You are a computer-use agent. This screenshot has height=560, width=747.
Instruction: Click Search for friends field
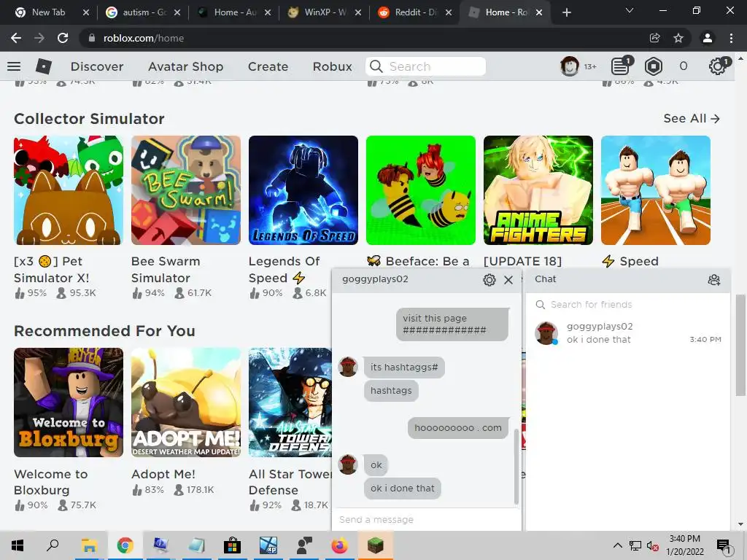[x=627, y=304]
